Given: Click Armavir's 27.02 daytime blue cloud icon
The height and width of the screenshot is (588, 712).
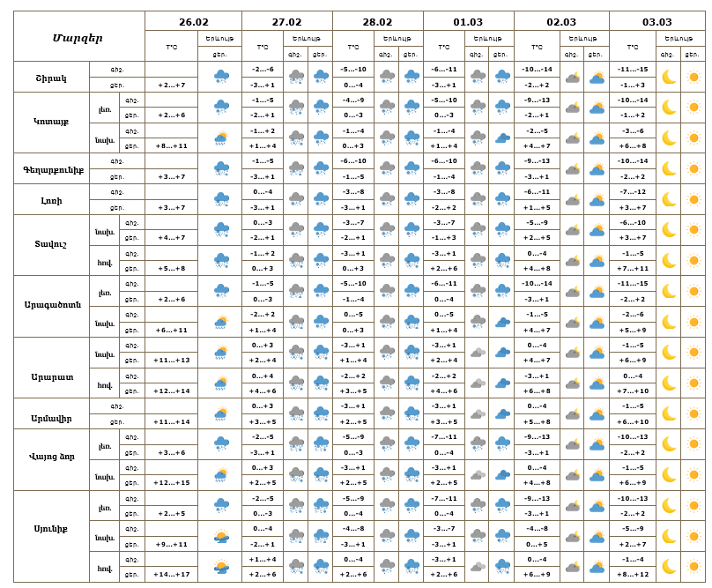Looking at the screenshot, I should click(321, 413).
